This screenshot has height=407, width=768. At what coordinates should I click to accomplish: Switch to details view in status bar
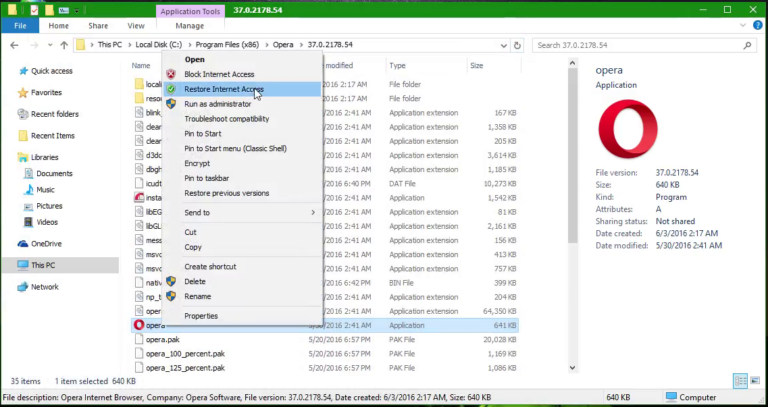[740, 380]
